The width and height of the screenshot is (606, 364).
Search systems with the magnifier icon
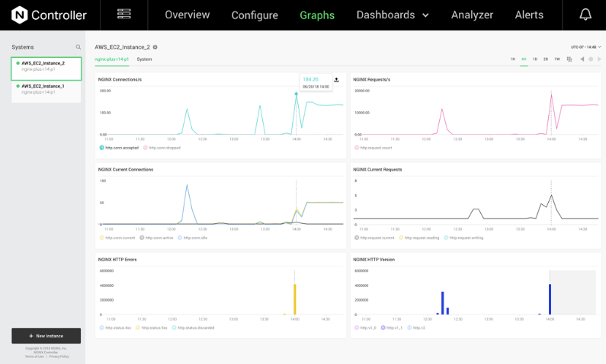78,47
